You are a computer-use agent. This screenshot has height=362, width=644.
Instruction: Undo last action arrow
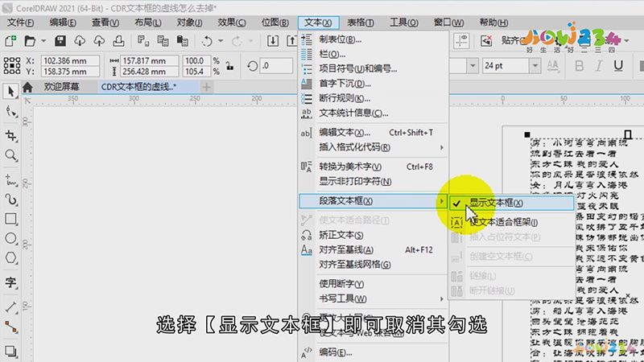coord(207,41)
